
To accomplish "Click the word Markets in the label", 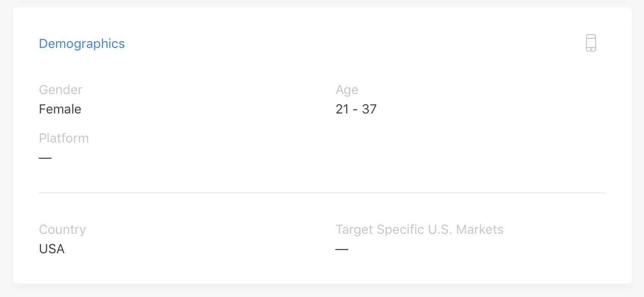I will coord(480,230).
